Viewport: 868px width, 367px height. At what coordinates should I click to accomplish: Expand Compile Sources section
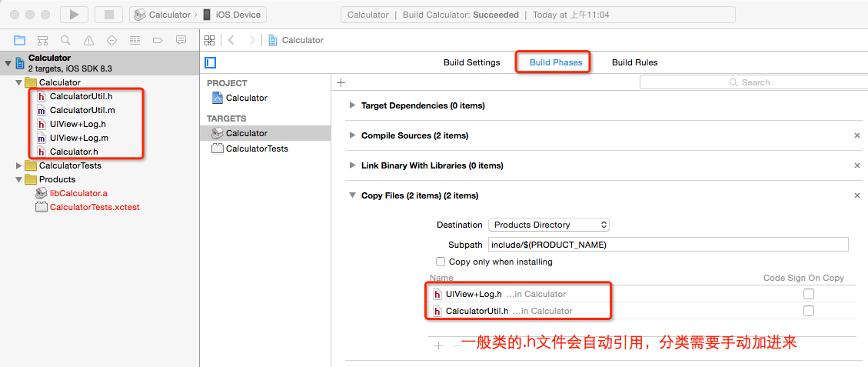(x=352, y=135)
